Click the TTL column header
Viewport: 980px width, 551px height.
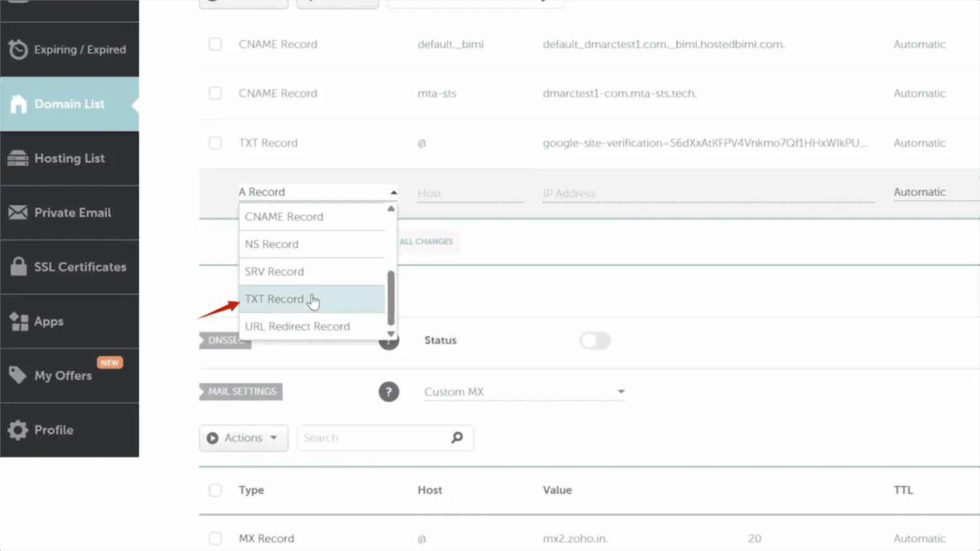pos(903,490)
